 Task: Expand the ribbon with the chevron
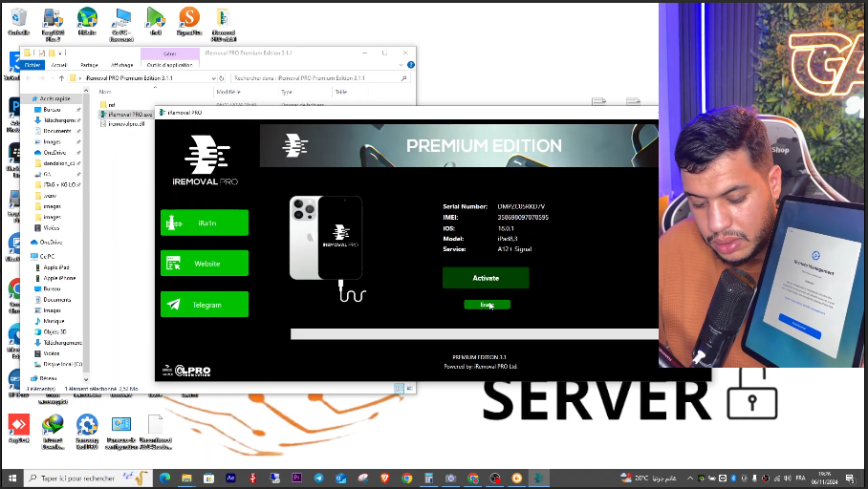pyautogui.click(x=401, y=65)
